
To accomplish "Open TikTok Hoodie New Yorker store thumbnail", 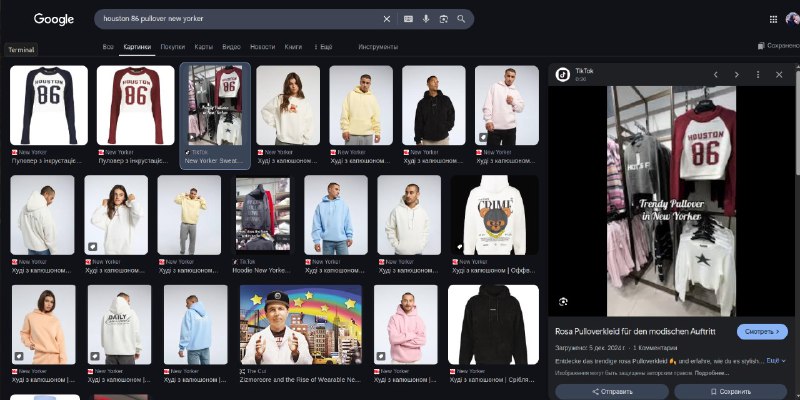I will point(262,215).
